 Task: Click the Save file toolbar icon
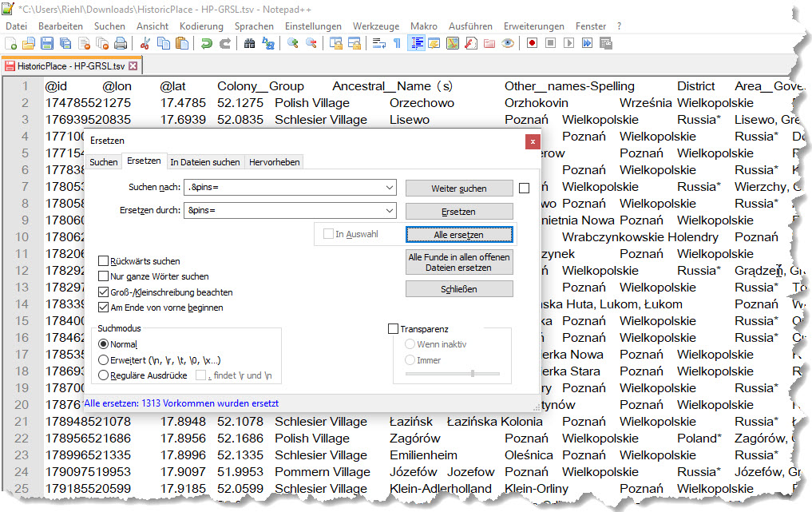point(46,43)
